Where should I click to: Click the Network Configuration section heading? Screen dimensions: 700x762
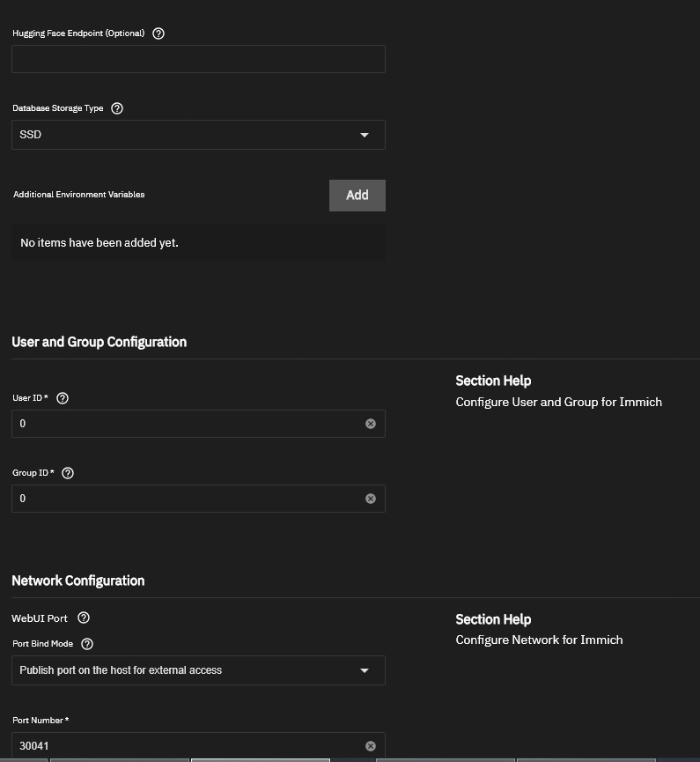(77, 581)
